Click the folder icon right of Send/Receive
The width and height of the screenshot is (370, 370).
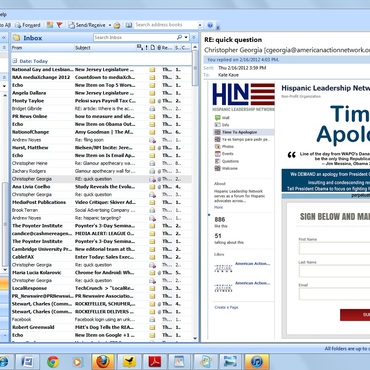pyautogui.click(x=117, y=25)
